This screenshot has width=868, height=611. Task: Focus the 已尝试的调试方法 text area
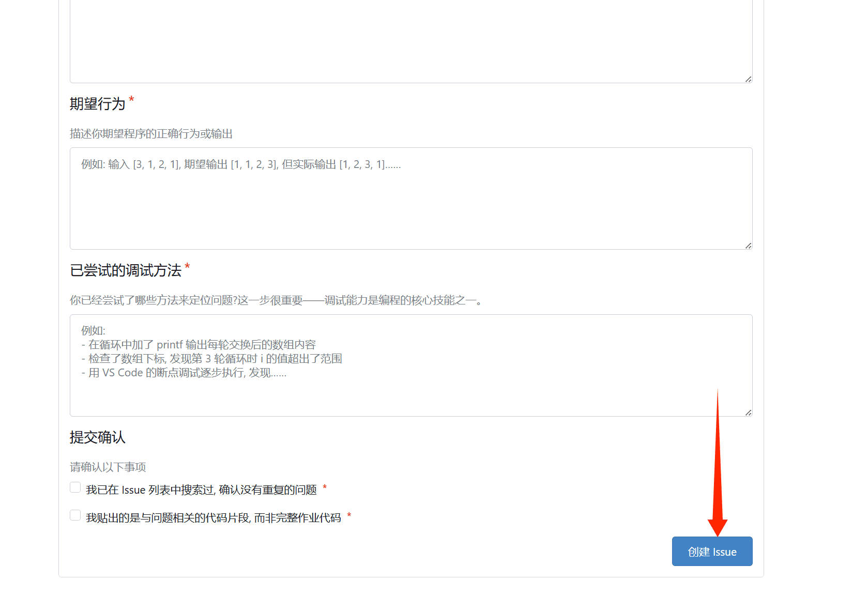[x=411, y=365]
